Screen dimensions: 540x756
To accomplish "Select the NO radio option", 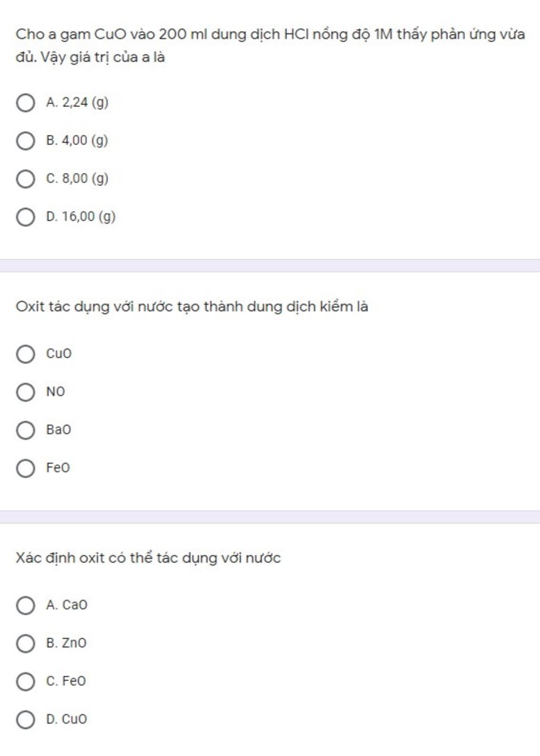I will coord(25,392).
